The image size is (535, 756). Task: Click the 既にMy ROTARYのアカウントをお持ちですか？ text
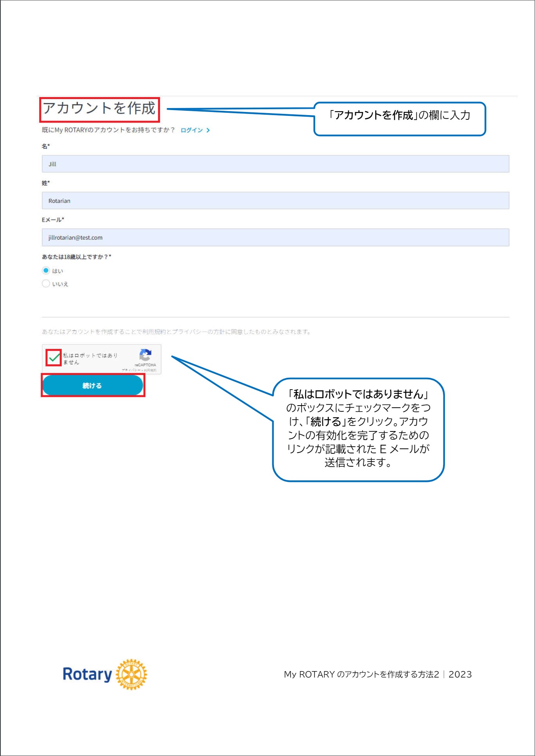[x=108, y=130]
